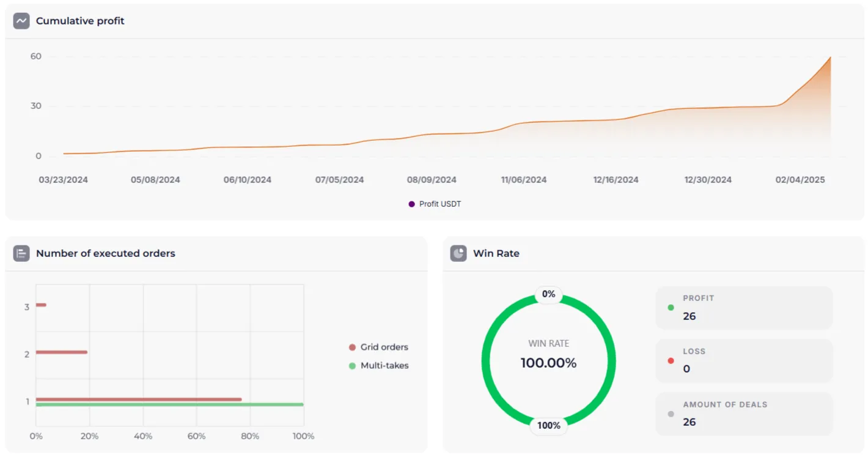The image size is (868, 457).
Task: Click the red dot beside LOSS
Action: [x=671, y=361]
